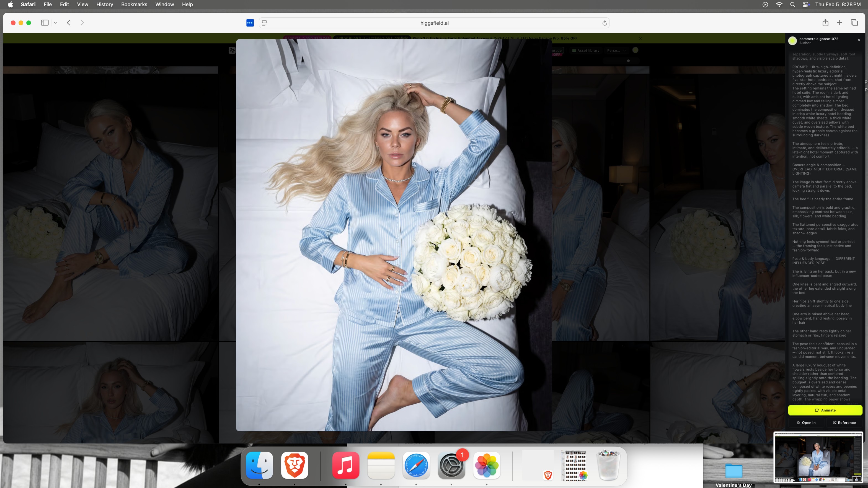
Task: Click the Animate button
Action: [x=825, y=410]
